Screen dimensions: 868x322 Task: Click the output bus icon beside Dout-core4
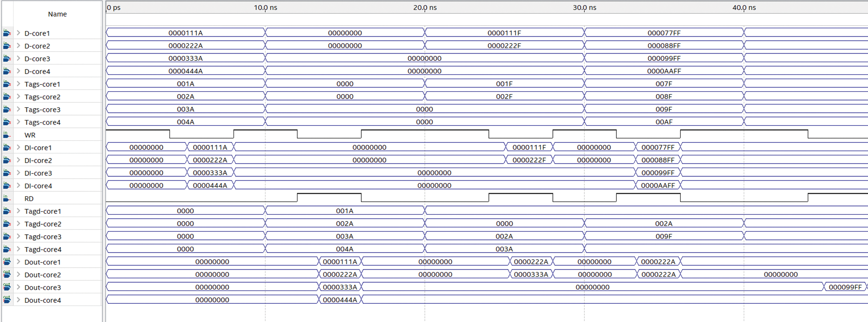pos(7,300)
